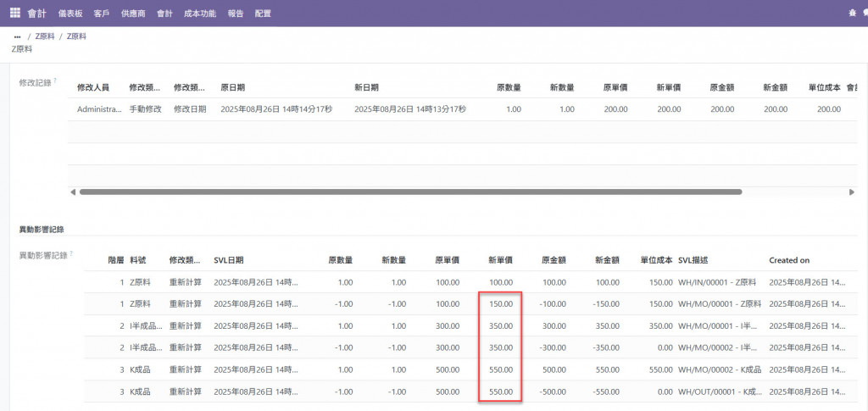Click 2025年08月26日 14時13分17秒 date cell

click(x=410, y=109)
